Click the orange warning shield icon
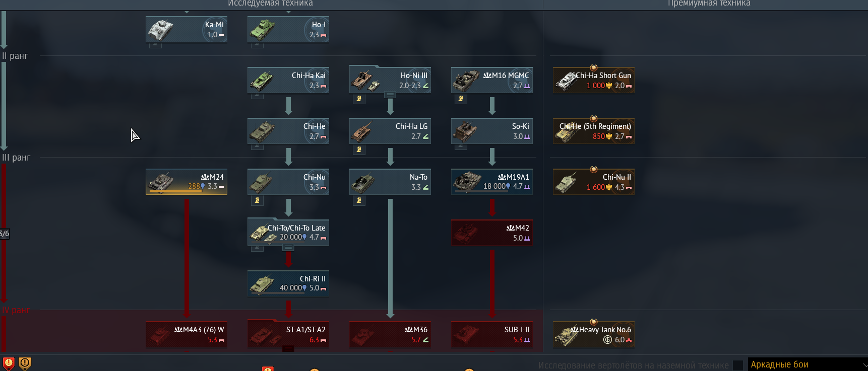This screenshot has height=371, width=868. [25, 363]
